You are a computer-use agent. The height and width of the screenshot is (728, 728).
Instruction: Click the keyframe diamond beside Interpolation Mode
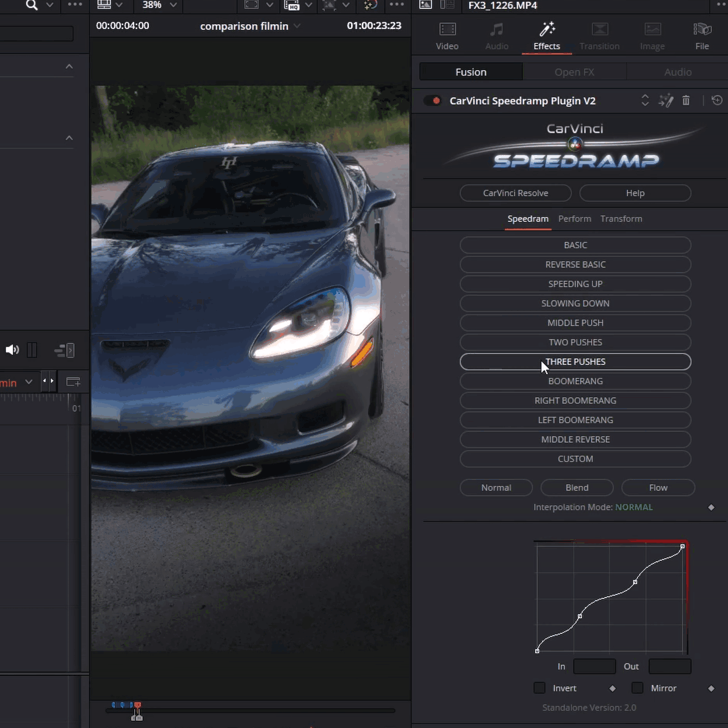pos(711,507)
